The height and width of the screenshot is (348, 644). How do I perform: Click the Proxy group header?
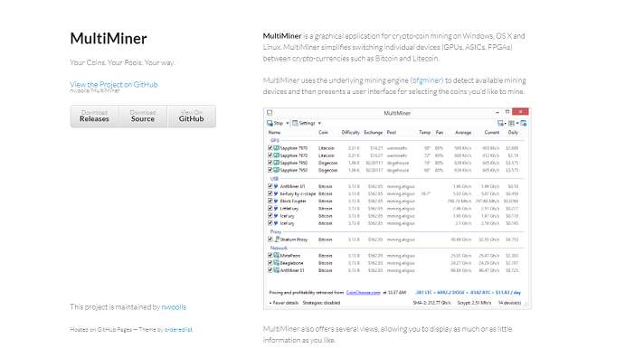(x=276, y=231)
